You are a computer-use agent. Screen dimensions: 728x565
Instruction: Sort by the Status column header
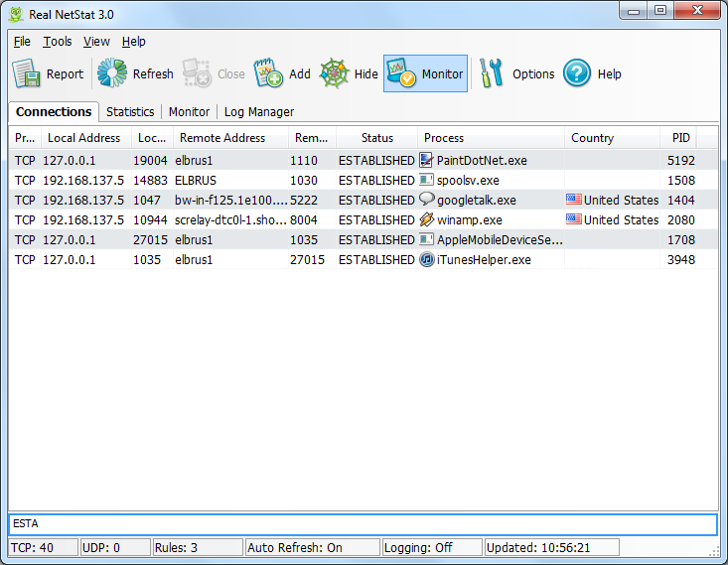click(377, 138)
